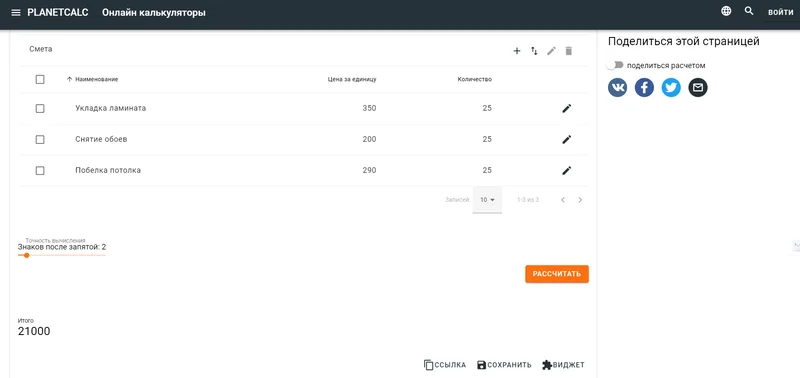Share page via Facebook icon

click(644, 88)
